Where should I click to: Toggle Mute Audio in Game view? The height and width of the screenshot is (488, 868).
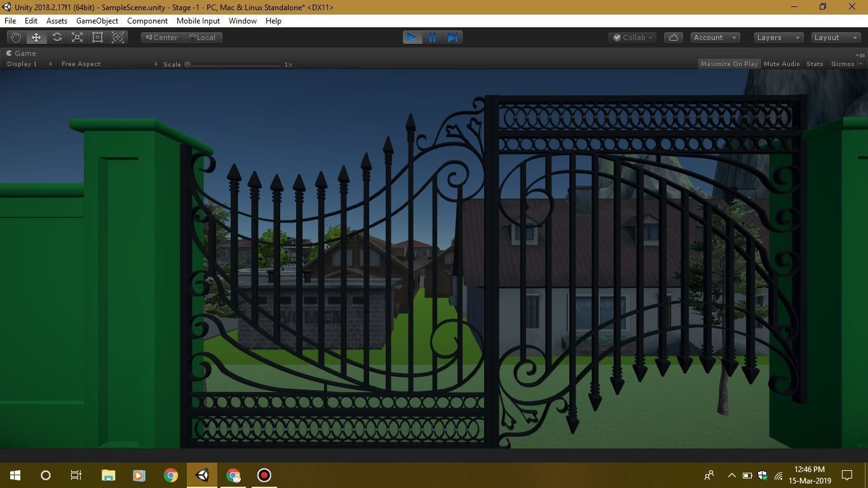tap(782, 64)
